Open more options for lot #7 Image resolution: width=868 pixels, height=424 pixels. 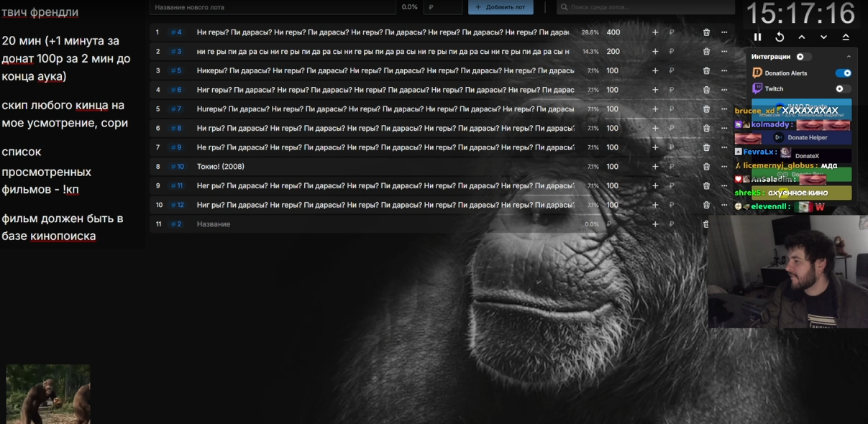tap(724, 109)
